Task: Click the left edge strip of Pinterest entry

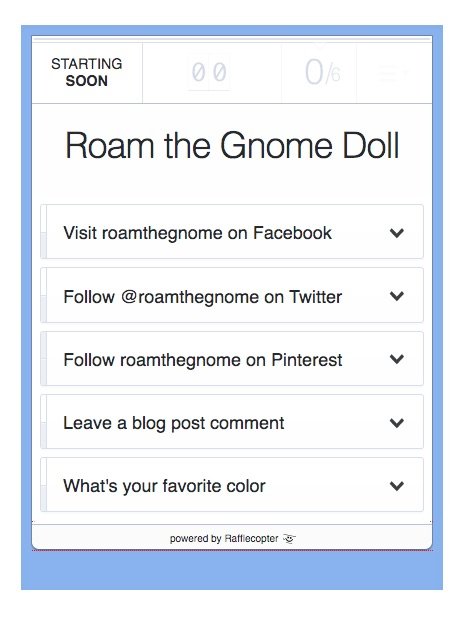Action: click(x=44, y=358)
